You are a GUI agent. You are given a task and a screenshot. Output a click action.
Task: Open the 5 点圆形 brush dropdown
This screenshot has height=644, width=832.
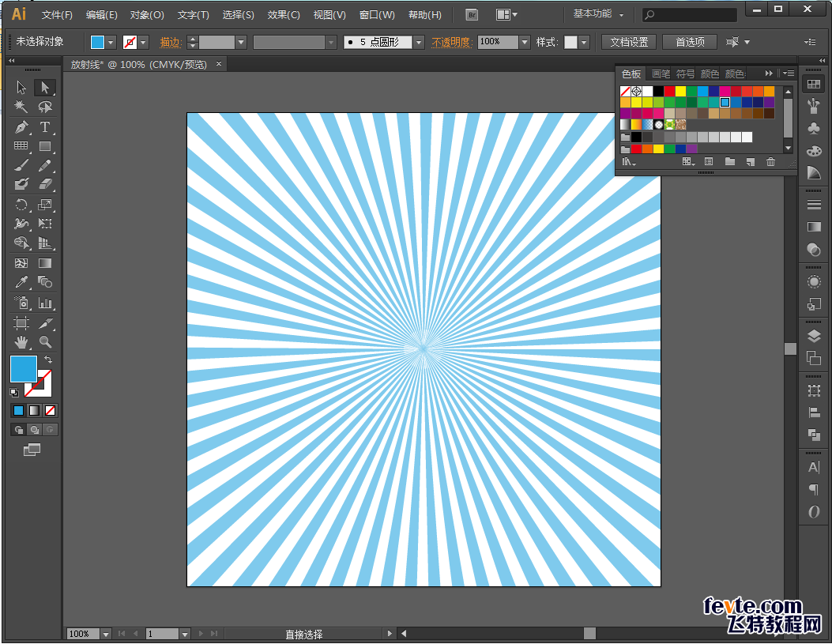tap(420, 43)
